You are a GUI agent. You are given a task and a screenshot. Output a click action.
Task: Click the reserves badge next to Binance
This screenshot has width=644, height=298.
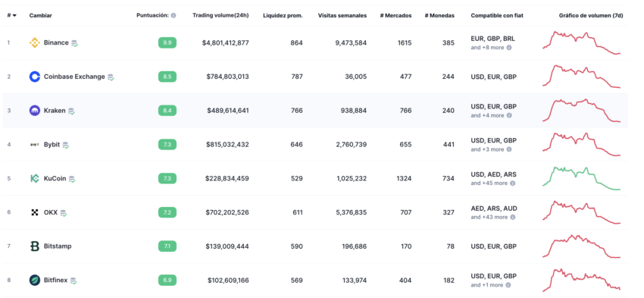[x=74, y=43]
